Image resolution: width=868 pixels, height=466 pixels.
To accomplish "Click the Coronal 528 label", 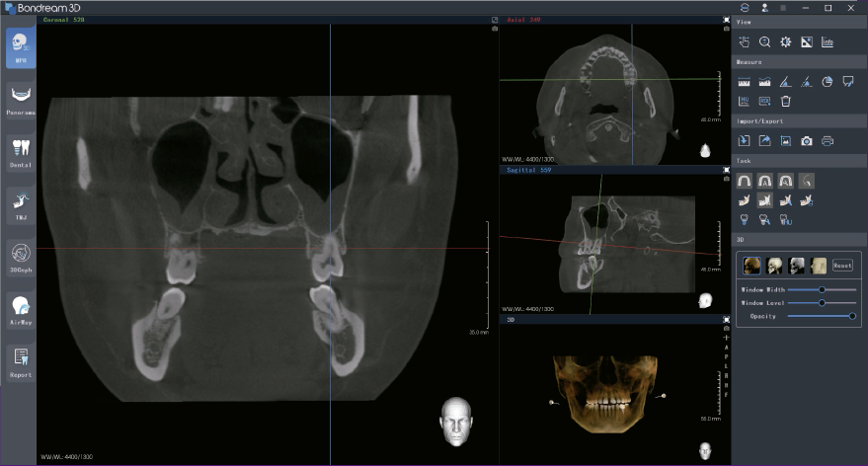I will pyautogui.click(x=63, y=20).
